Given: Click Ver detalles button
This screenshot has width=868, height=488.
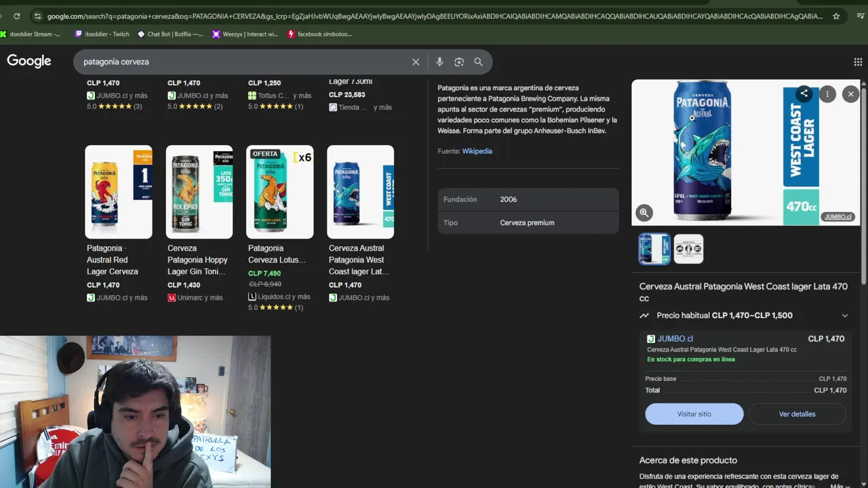Looking at the screenshot, I should tap(797, 414).
